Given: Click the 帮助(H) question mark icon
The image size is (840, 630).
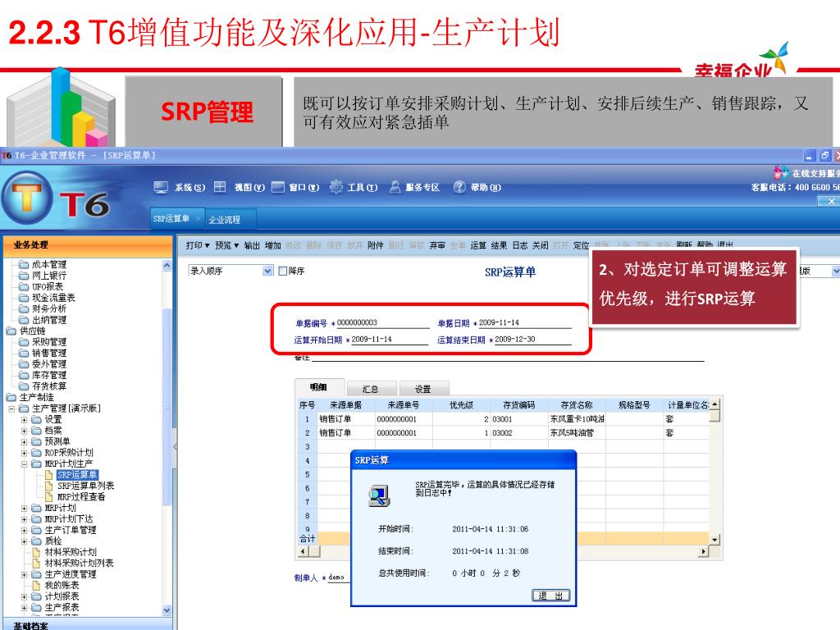Looking at the screenshot, I should coord(459,187).
